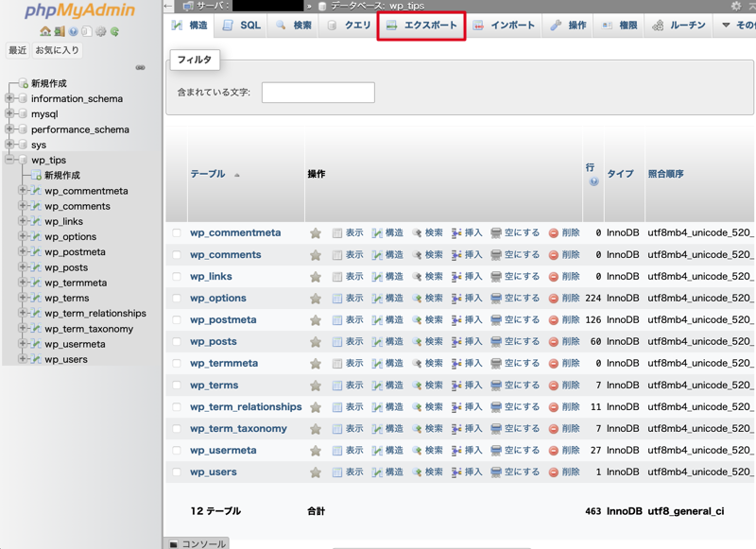Collapse the wp_tips database node

pos(9,160)
